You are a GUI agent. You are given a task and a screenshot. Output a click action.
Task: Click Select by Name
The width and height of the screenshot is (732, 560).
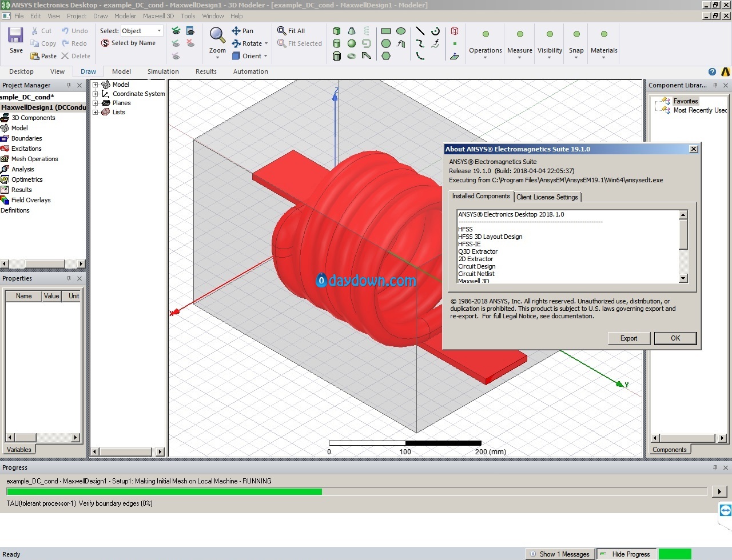click(x=128, y=43)
